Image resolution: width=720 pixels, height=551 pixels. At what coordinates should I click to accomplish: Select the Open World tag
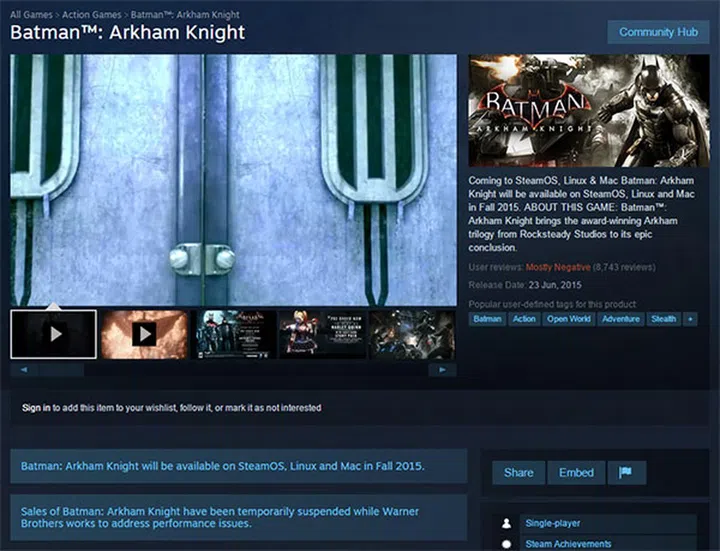[x=568, y=319]
